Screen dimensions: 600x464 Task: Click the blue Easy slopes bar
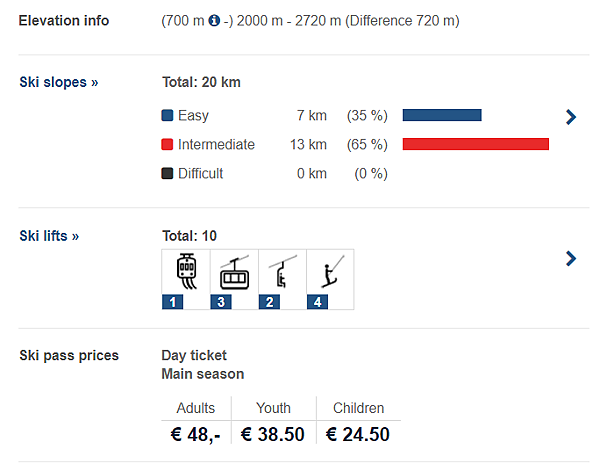[x=442, y=115]
